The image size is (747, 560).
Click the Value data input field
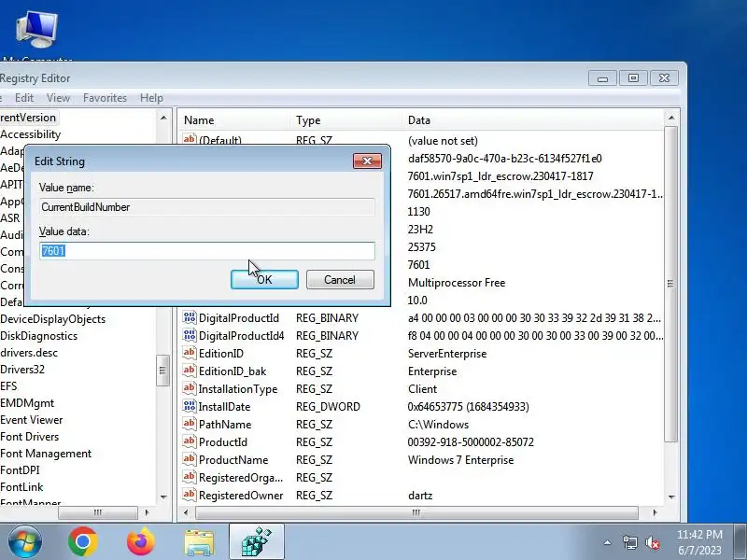(206, 251)
